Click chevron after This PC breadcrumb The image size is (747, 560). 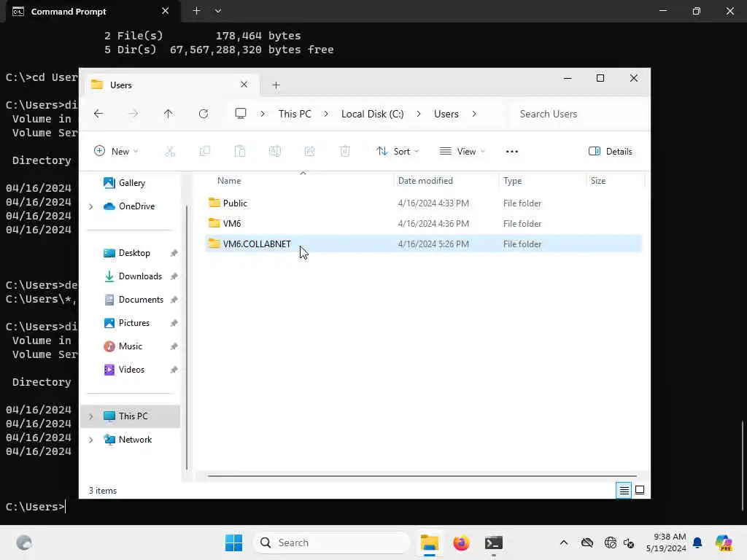[x=326, y=114]
